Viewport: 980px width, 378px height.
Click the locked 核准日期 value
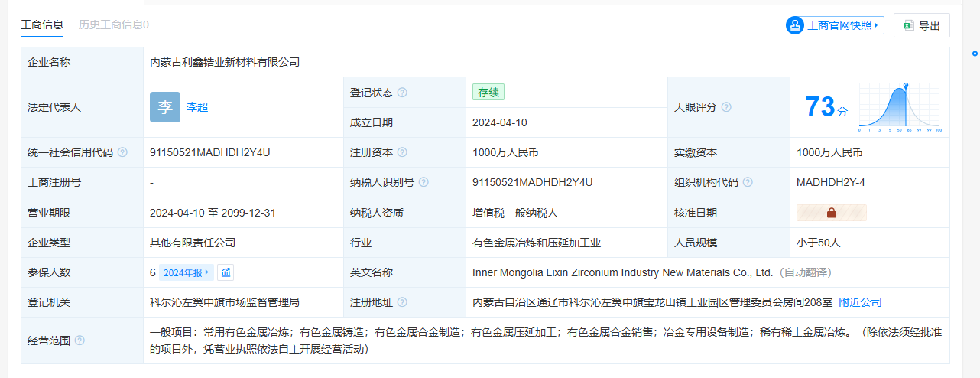(x=832, y=213)
